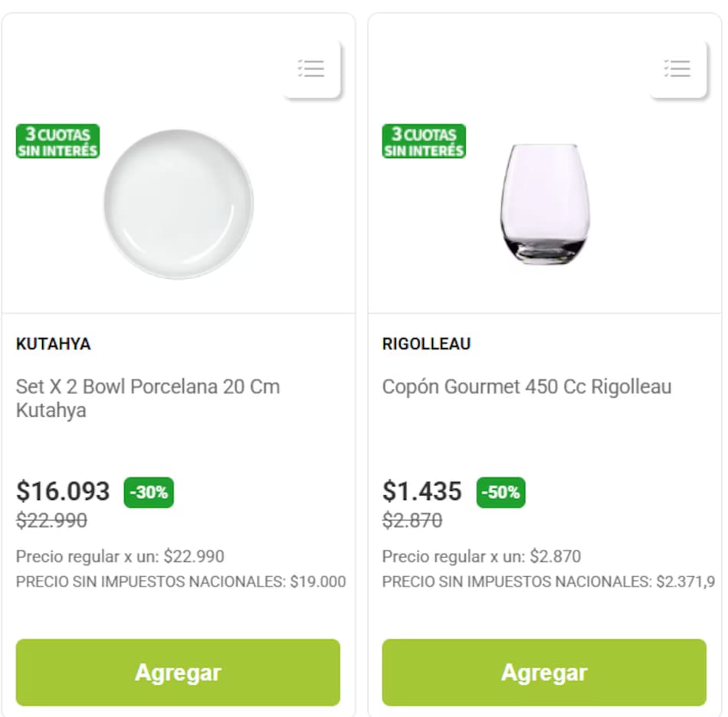Open the Rigolleau glass product image
The image size is (728, 717).
[545, 204]
